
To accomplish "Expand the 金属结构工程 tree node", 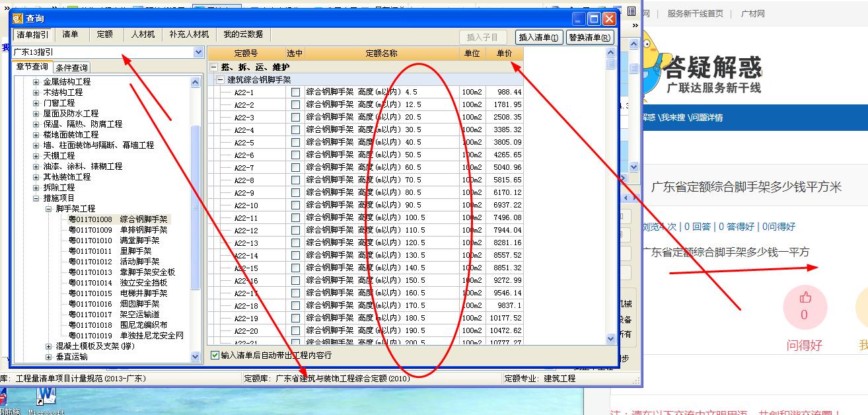I will (x=37, y=82).
